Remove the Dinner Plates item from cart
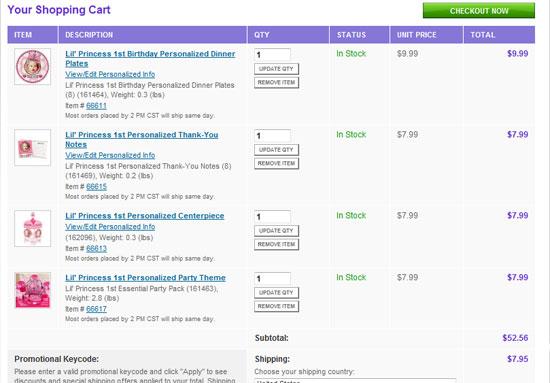The height and width of the screenshot is (383, 550). [276, 82]
